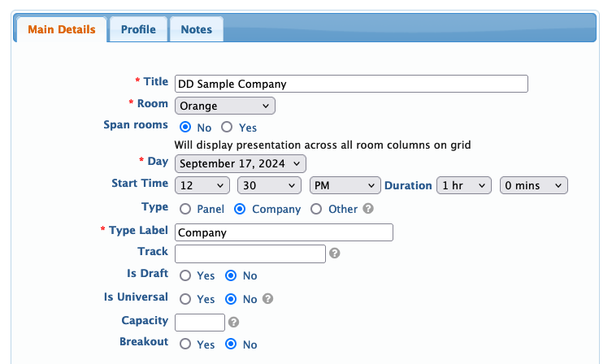The height and width of the screenshot is (364, 612).
Task: Choose Panel as the Type
Action: pos(185,209)
